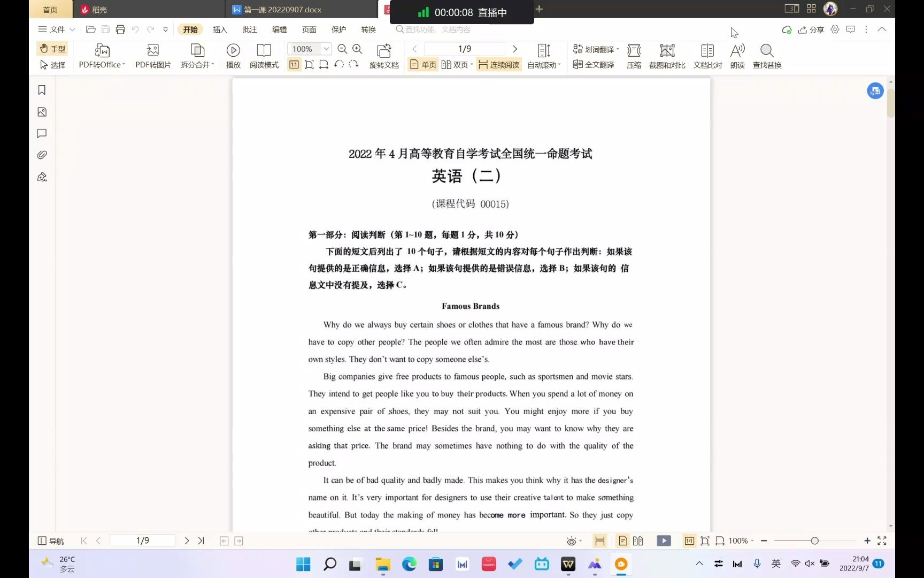This screenshot has width=924, height=578.
Task: Start slideshow with 播放
Action: click(x=233, y=56)
